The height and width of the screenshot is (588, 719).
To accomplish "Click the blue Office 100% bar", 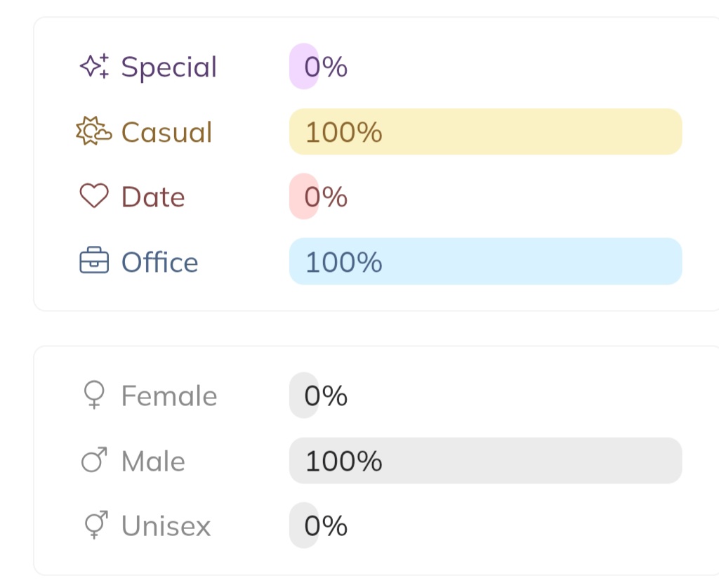I will [x=485, y=261].
